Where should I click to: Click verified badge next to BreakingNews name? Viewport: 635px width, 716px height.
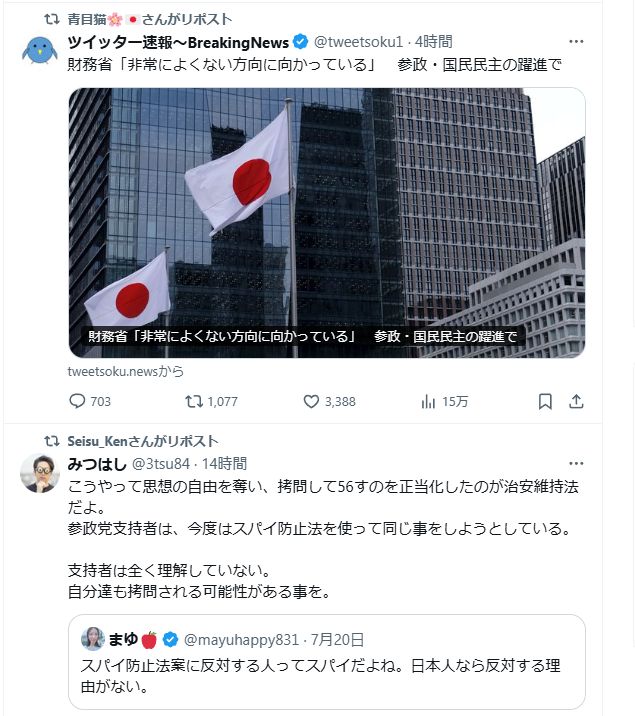pos(300,42)
